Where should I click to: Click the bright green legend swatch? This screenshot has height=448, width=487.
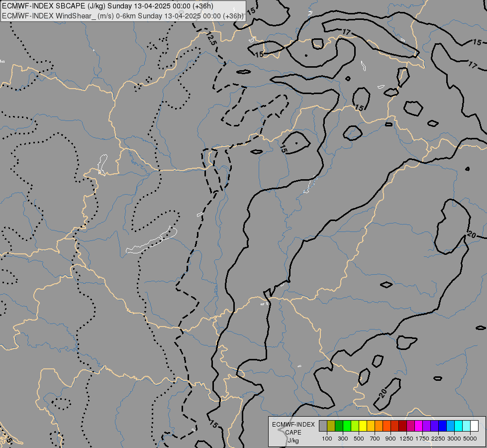pos(347,426)
